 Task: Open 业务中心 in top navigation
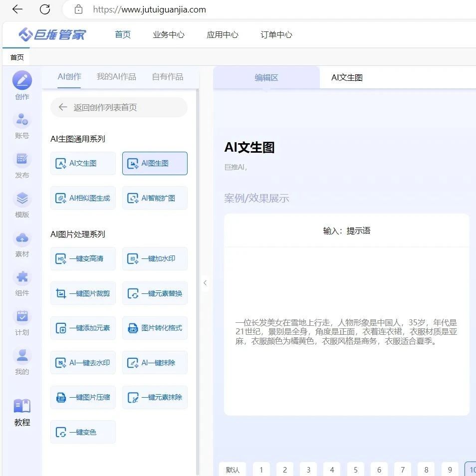169,34
